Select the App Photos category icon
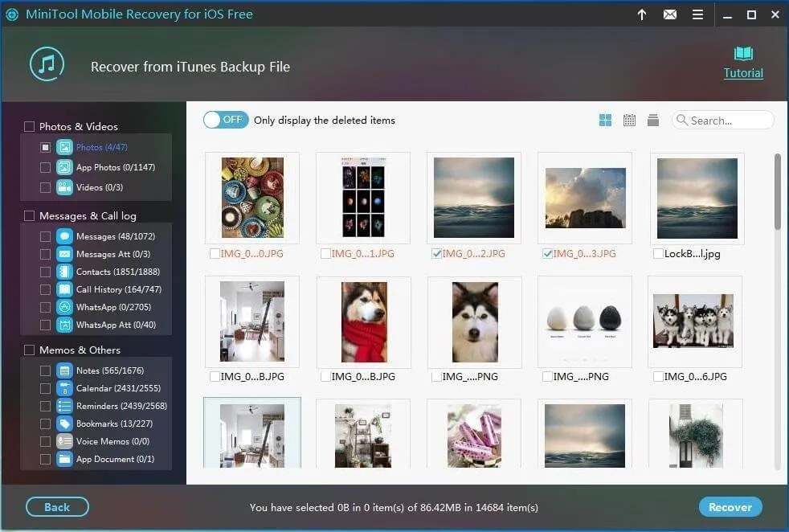 [x=64, y=167]
